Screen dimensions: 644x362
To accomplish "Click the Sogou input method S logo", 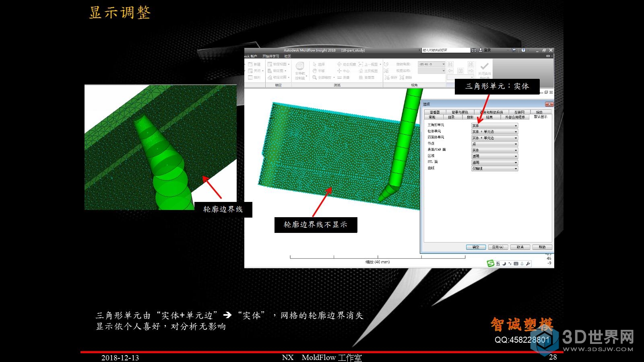I will pyautogui.click(x=490, y=263).
